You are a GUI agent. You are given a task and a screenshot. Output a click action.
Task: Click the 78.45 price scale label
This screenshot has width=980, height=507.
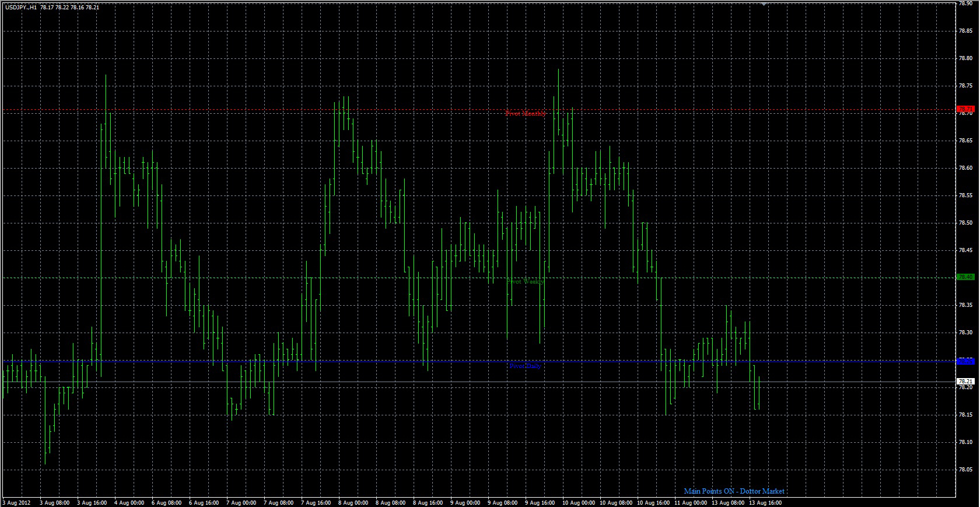(965, 250)
